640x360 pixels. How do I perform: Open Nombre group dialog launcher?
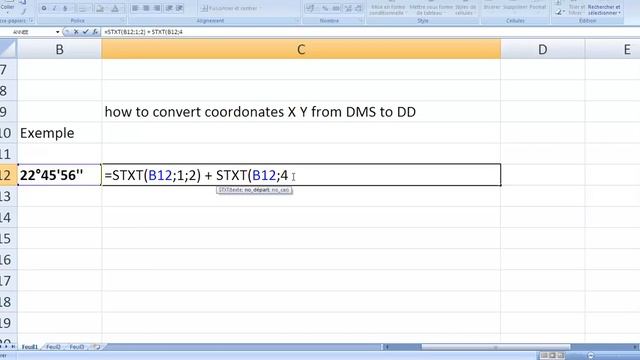coord(361,20)
